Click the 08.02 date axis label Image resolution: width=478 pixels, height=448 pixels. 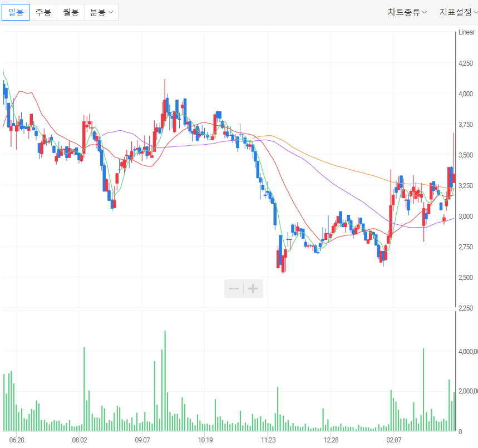point(80,440)
